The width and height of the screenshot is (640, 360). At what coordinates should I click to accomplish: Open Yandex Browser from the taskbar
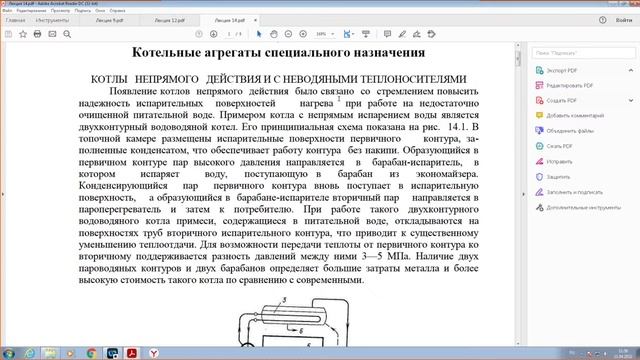pos(153,353)
